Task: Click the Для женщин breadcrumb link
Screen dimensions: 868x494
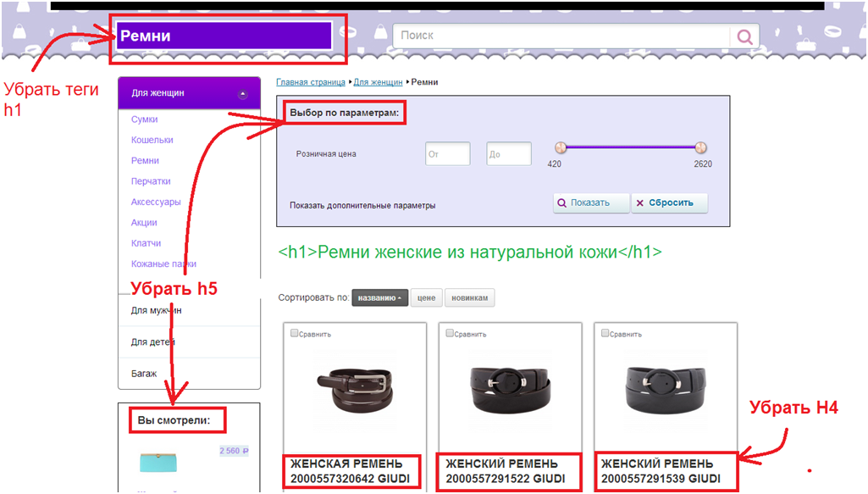Action: (x=378, y=82)
